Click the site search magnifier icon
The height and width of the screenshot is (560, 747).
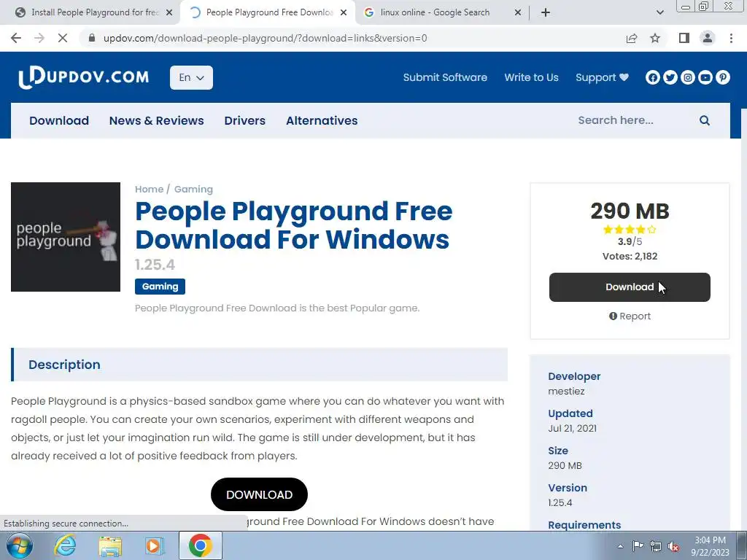click(x=705, y=120)
